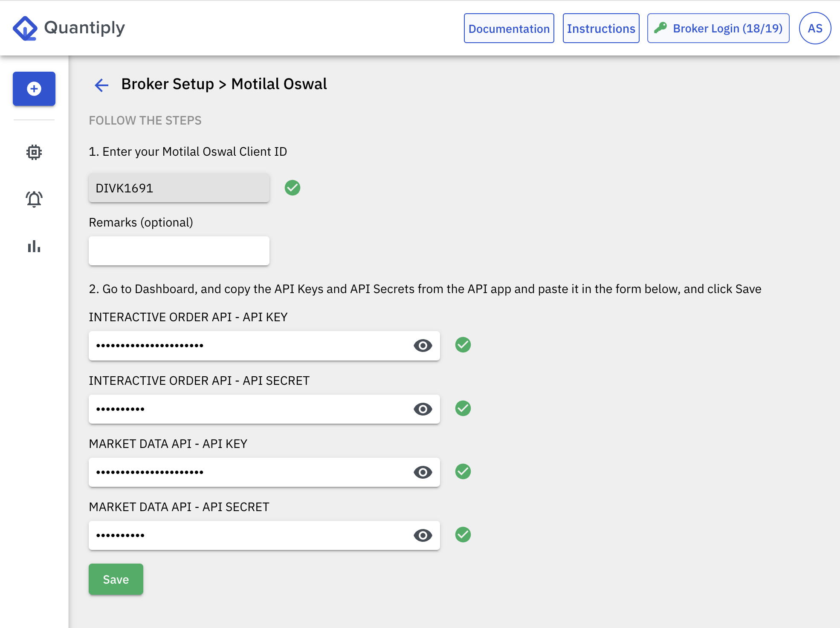Click the Remarks (optional) input box

pyautogui.click(x=179, y=251)
